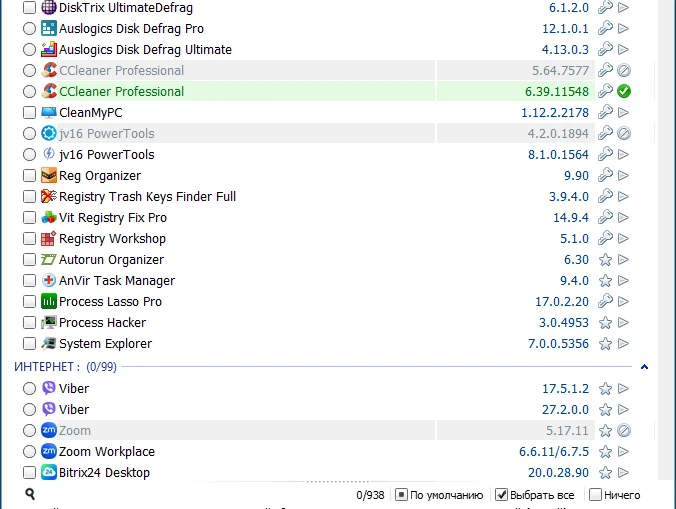676x509 pixels.
Task: Uncheck Выбрать все at the bottom
Action: coord(502,495)
